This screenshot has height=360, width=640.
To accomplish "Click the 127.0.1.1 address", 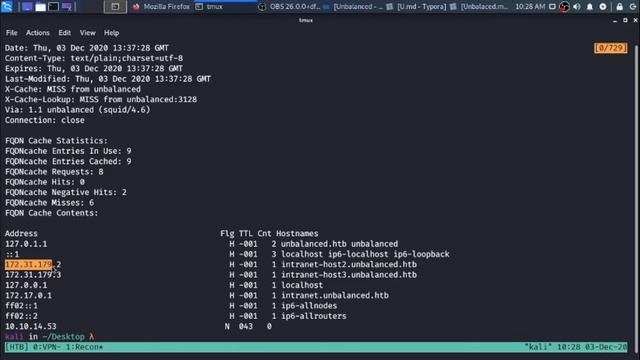I will click(26, 244).
